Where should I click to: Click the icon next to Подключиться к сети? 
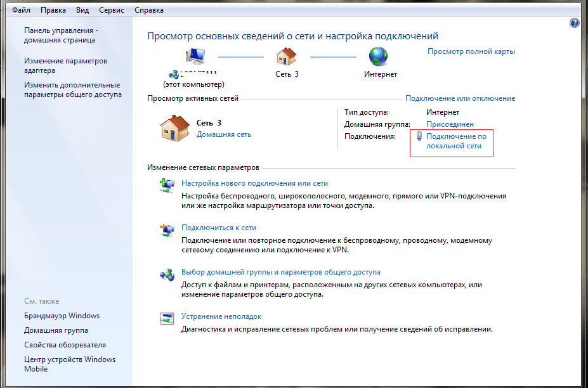[167, 230]
